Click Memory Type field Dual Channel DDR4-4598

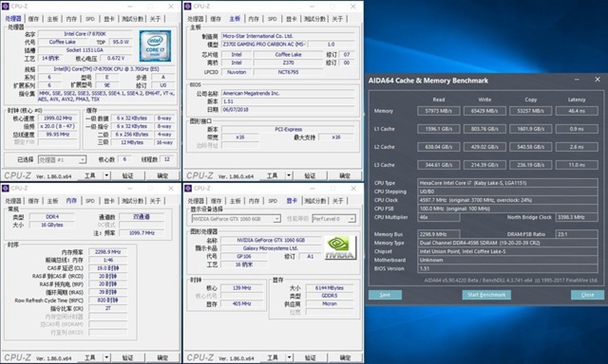pyautogui.click(x=508, y=243)
